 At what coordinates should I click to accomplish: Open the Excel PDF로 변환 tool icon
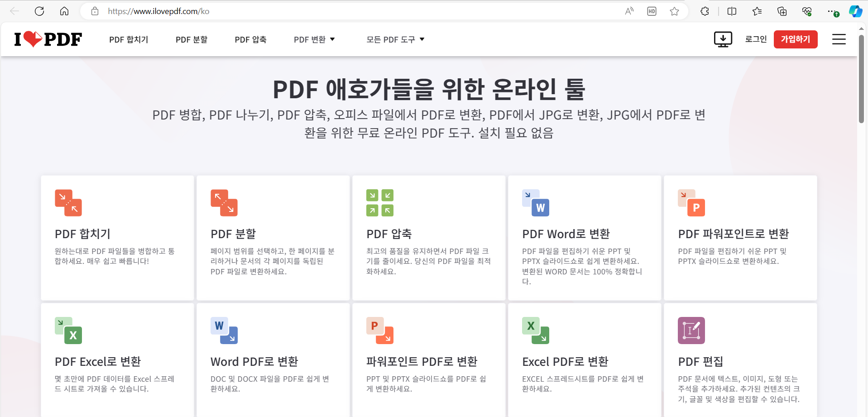pyautogui.click(x=536, y=331)
